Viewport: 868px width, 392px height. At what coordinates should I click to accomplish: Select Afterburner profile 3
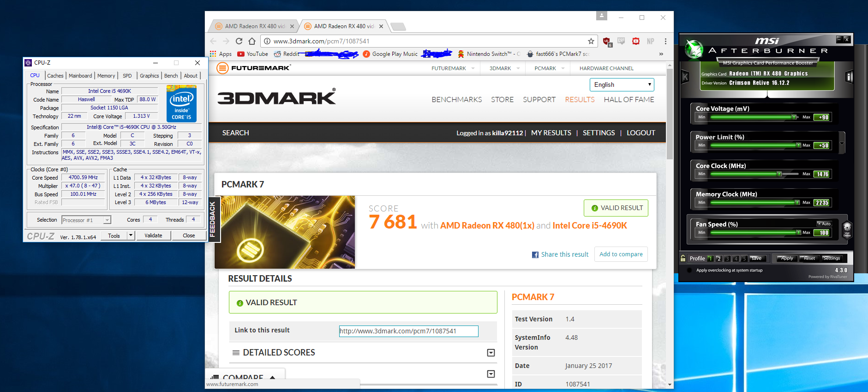tap(727, 259)
